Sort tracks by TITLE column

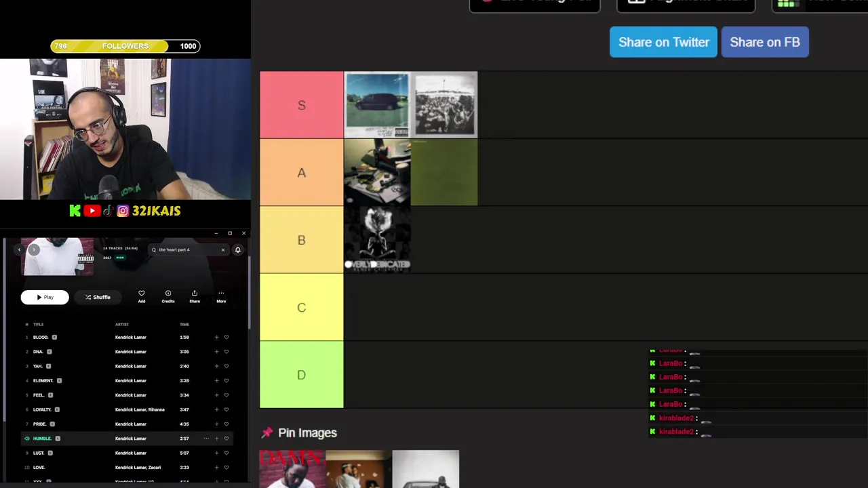pyautogui.click(x=38, y=325)
